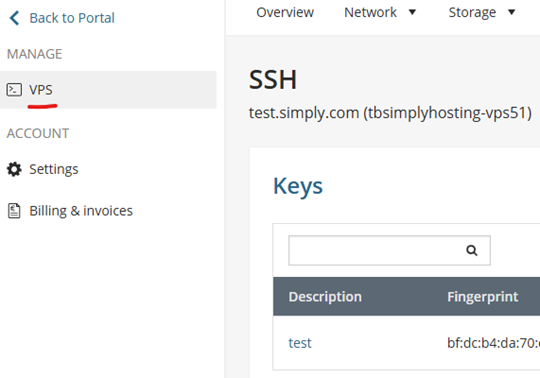
Task: Expand the Network dropdown arrow
Action: [x=412, y=12]
